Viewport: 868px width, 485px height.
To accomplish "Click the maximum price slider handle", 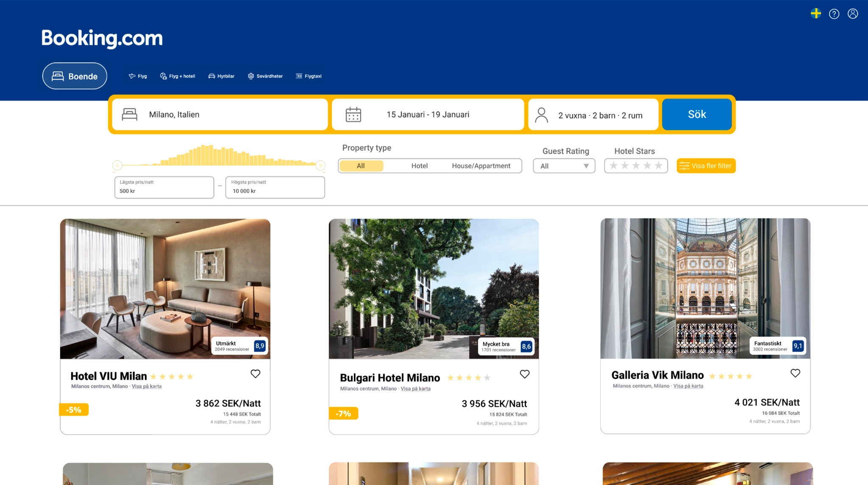I will point(320,165).
